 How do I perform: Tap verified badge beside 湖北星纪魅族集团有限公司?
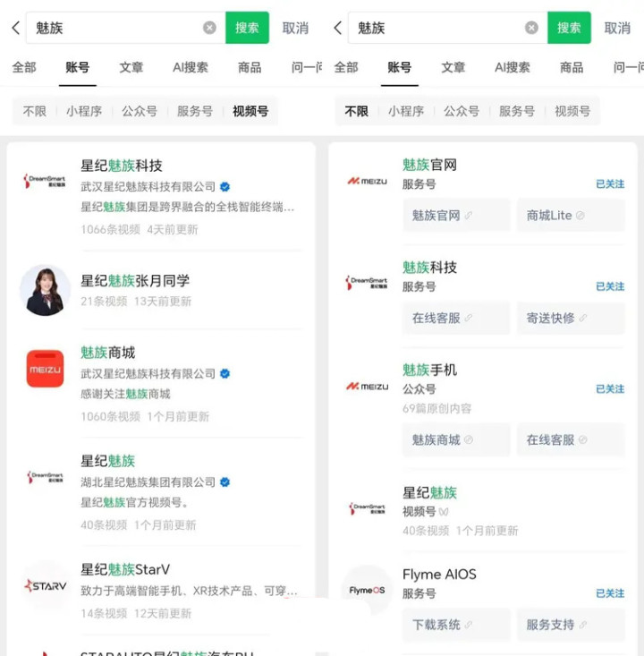point(225,482)
